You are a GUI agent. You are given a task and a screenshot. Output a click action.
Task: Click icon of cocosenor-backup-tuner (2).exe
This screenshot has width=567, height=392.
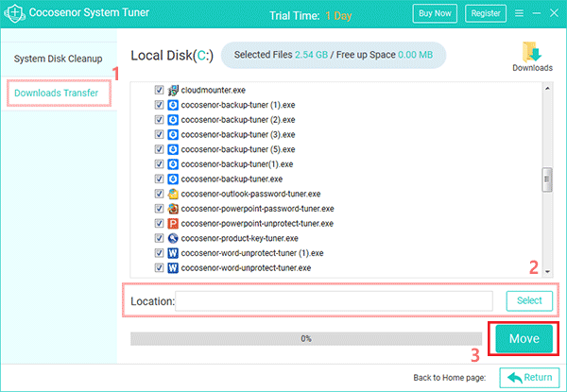[x=173, y=120]
